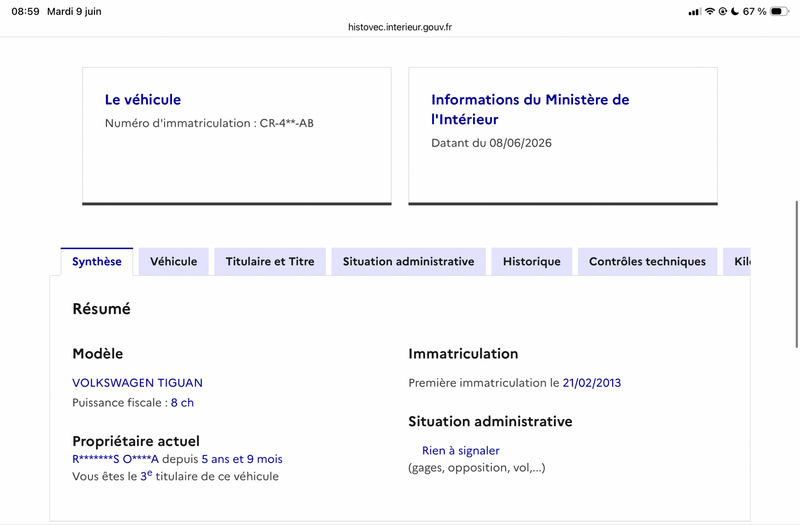Tap the cellular signal bars icon
Viewport: 800px width, 525px height.
[x=694, y=12]
